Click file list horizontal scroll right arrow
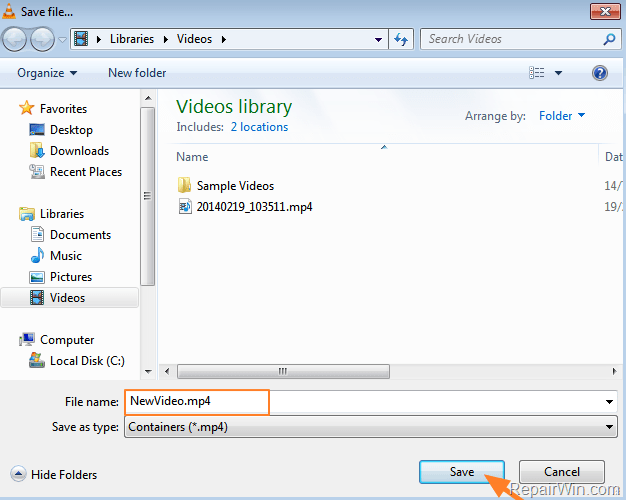The image size is (626, 500). click(x=614, y=371)
